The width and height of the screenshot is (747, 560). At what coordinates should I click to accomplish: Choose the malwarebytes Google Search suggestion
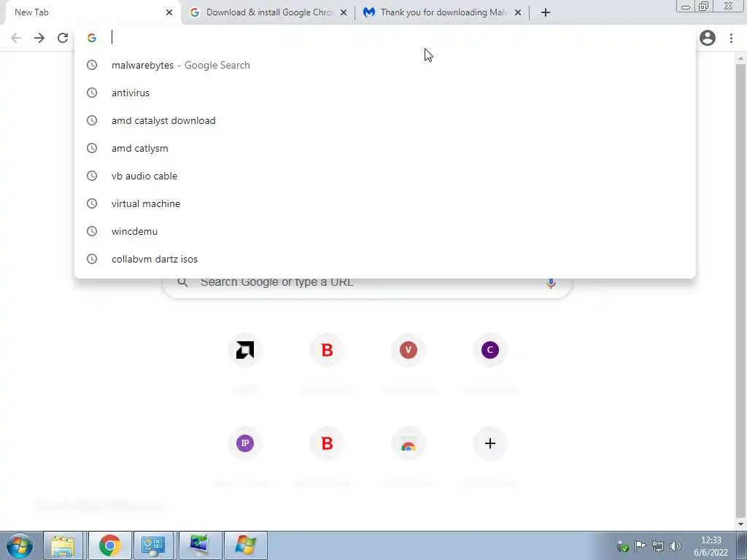tap(385, 65)
